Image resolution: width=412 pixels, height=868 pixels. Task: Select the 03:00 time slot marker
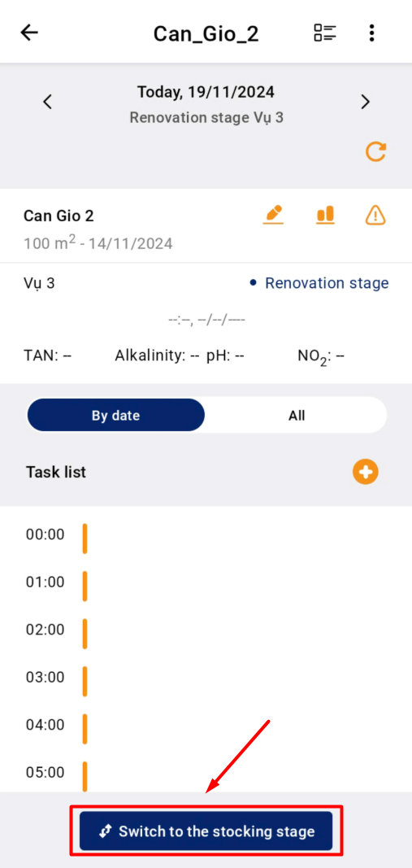tap(85, 682)
